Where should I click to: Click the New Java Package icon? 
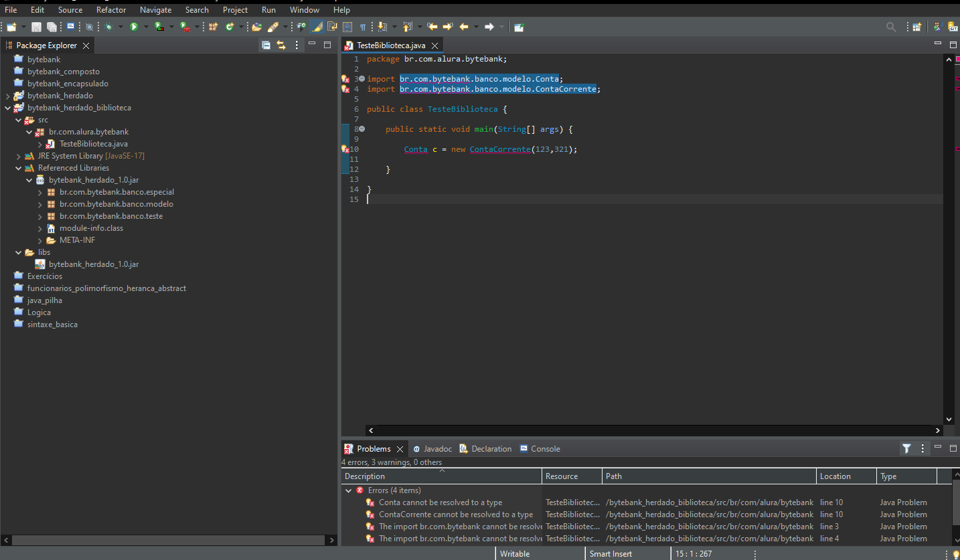coord(213,27)
